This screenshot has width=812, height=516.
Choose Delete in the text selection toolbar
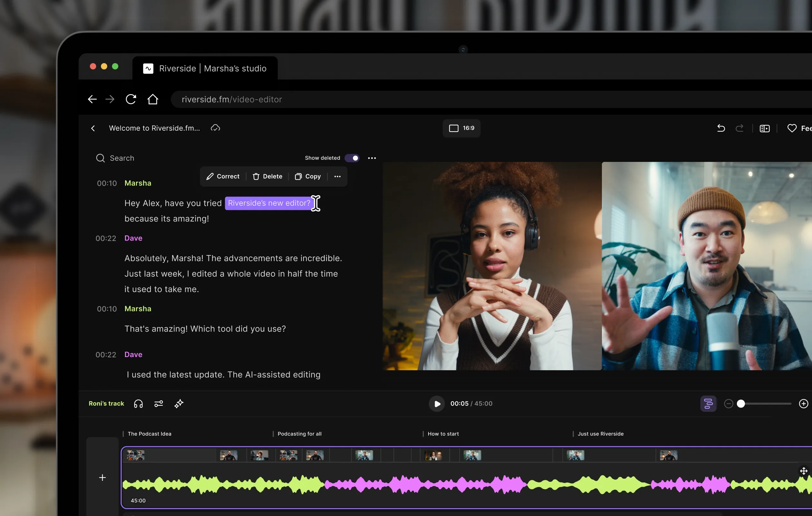[267, 176]
